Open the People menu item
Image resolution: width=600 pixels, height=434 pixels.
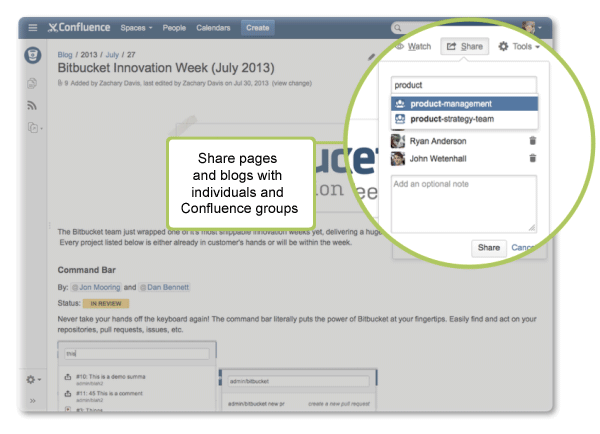click(174, 28)
